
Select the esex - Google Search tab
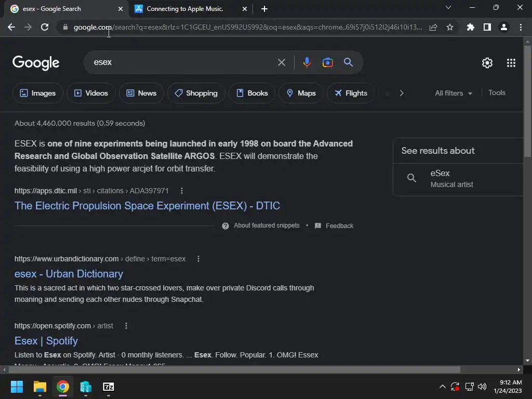coord(51,9)
